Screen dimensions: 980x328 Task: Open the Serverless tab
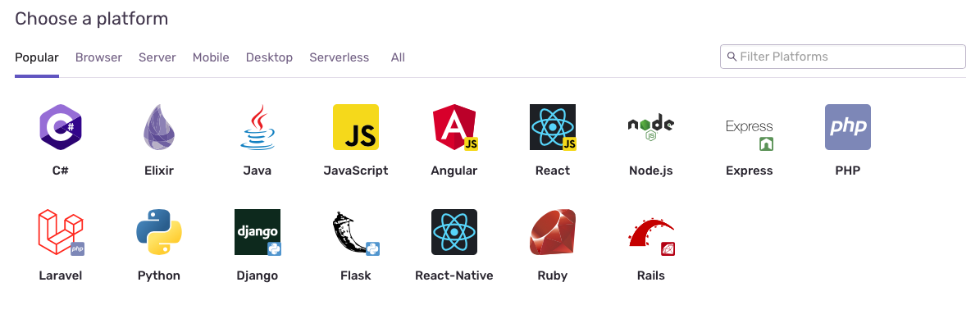[x=339, y=57]
